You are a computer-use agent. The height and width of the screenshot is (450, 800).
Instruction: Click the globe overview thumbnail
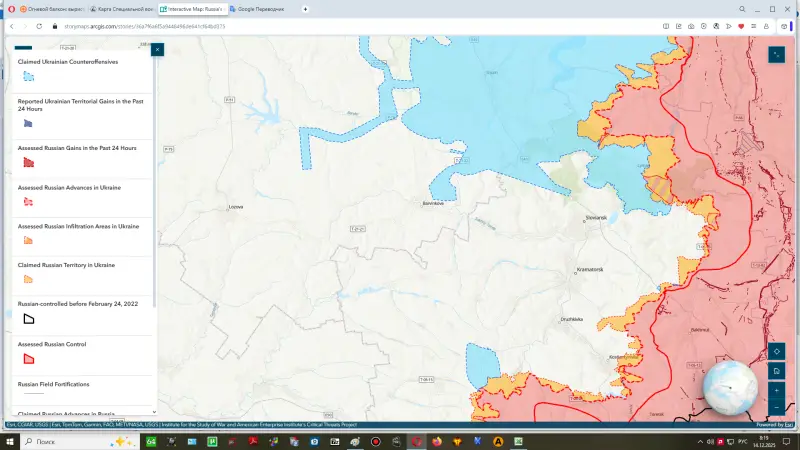pos(729,387)
